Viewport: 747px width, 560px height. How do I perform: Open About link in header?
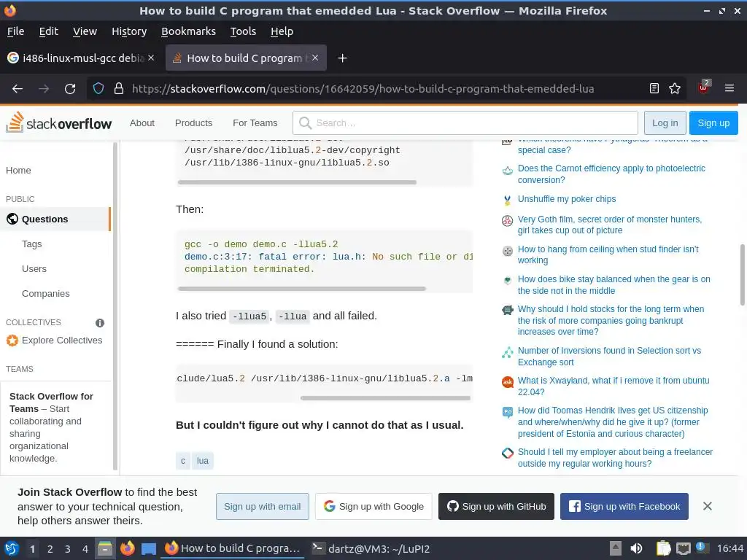point(142,122)
